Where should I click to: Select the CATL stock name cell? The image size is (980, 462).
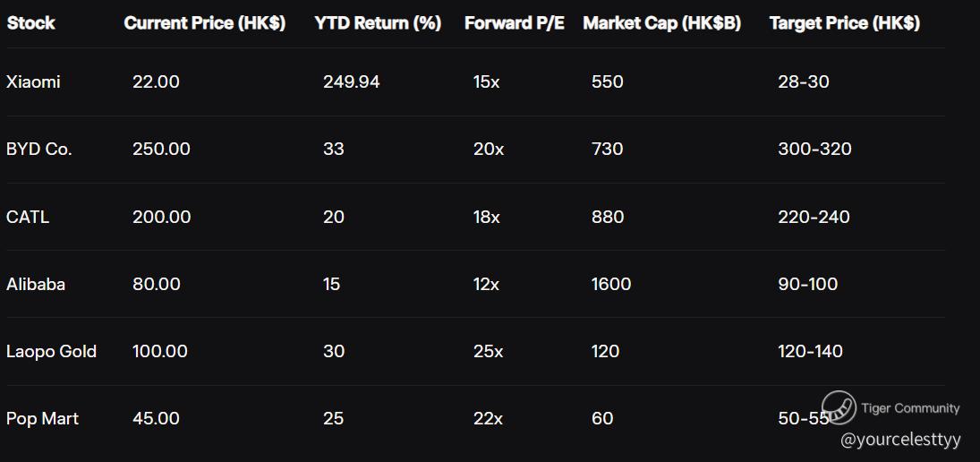click(28, 217)
